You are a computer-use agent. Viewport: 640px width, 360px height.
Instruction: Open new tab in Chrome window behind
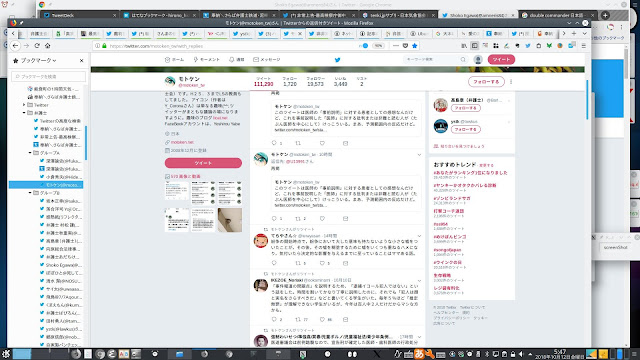click(605, 15)
